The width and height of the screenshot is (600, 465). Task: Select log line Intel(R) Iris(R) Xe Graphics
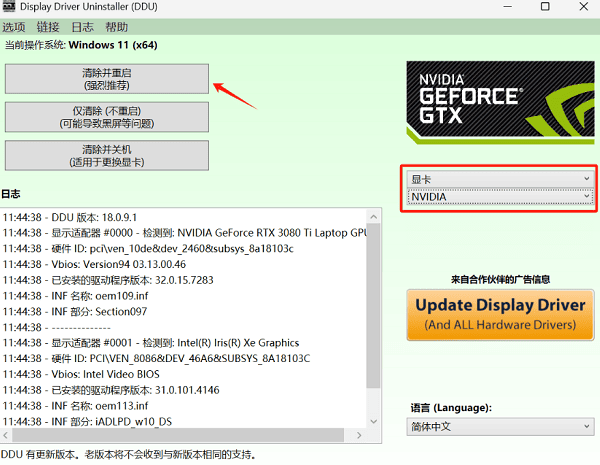(x=151, y=343)
